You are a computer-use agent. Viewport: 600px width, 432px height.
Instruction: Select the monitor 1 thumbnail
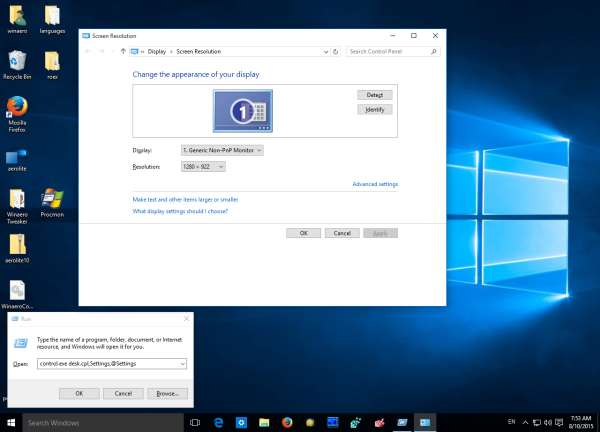pos(243,111)
